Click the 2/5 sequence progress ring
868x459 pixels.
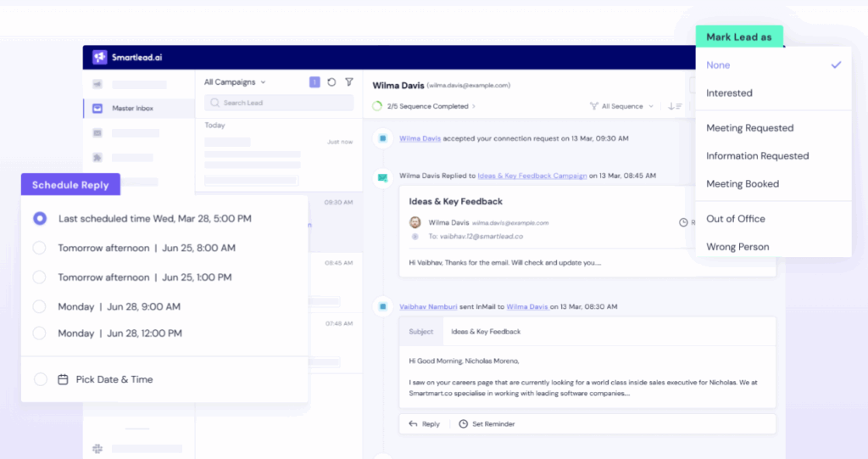[x=377, y=106]
